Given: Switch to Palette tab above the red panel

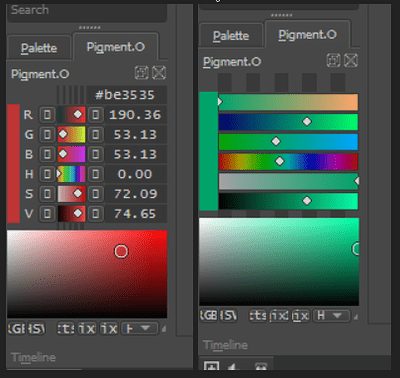Looking at the screenshot, I should click(x=39, y=48).
